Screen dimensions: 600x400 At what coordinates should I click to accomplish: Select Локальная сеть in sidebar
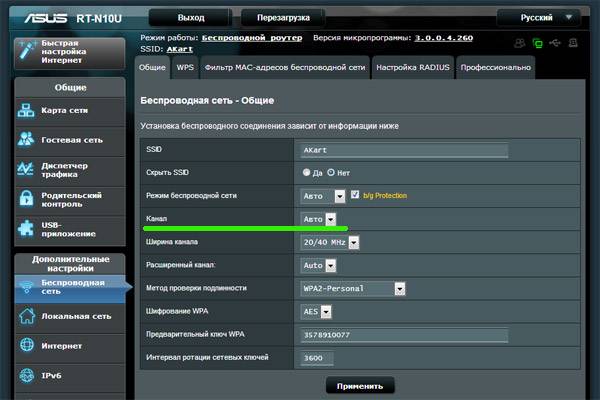tap(70, 317)
